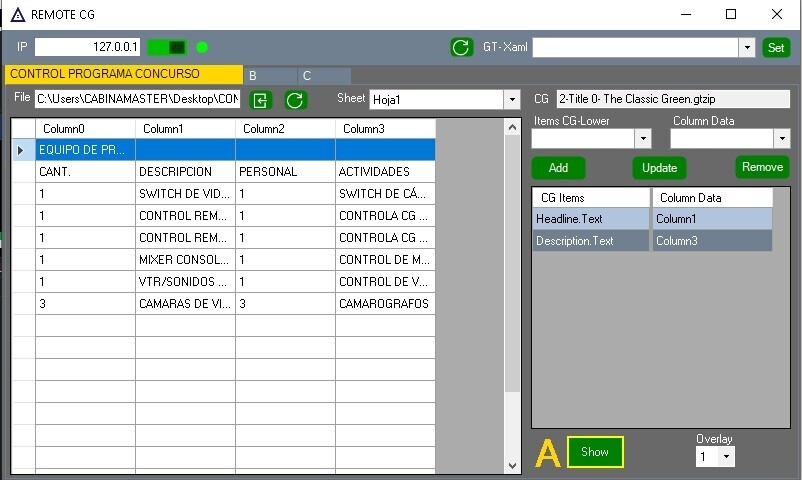Click the open file icon next to File path
802x480 pixels.
tap(260, 99)
